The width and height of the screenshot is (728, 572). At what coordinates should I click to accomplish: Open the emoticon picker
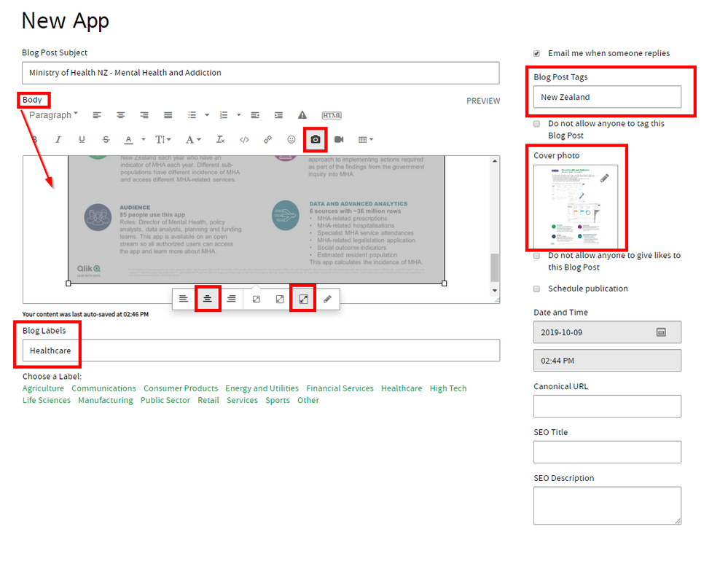(x=291, y=139)
